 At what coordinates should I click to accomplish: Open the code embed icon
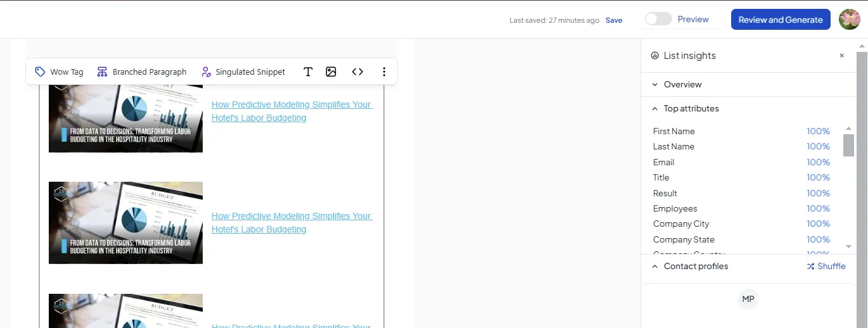357,72
